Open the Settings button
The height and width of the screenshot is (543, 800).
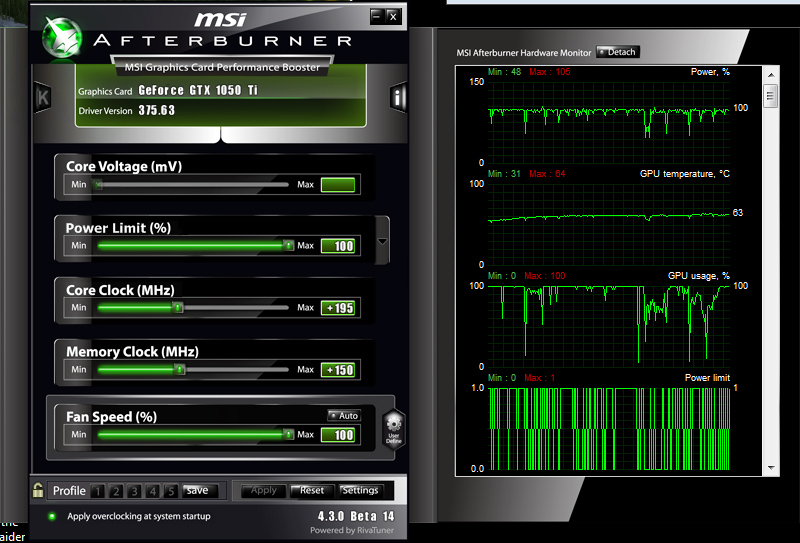360,490
